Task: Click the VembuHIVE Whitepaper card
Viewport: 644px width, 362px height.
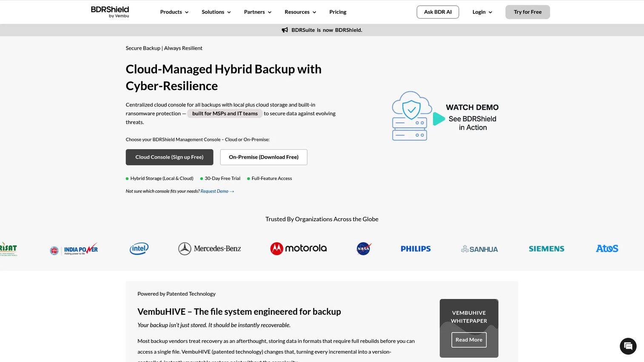Action: click(x=469, y=328)
